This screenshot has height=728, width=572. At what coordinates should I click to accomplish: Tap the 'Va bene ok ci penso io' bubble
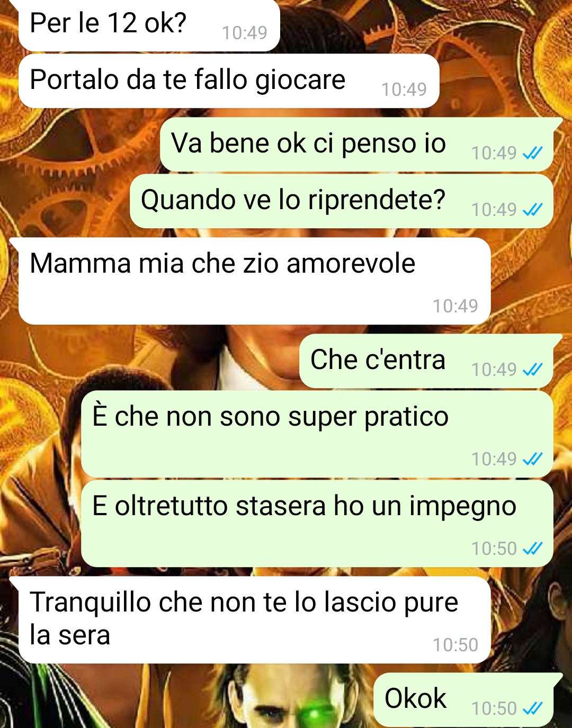pos(357,145)
